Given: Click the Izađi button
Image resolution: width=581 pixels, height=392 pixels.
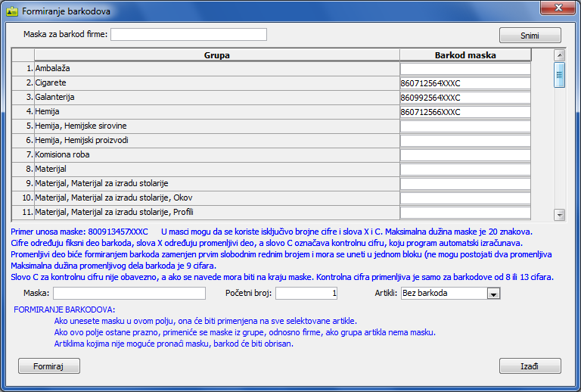Looking at the screenshot, I should (x=530, y=366).
